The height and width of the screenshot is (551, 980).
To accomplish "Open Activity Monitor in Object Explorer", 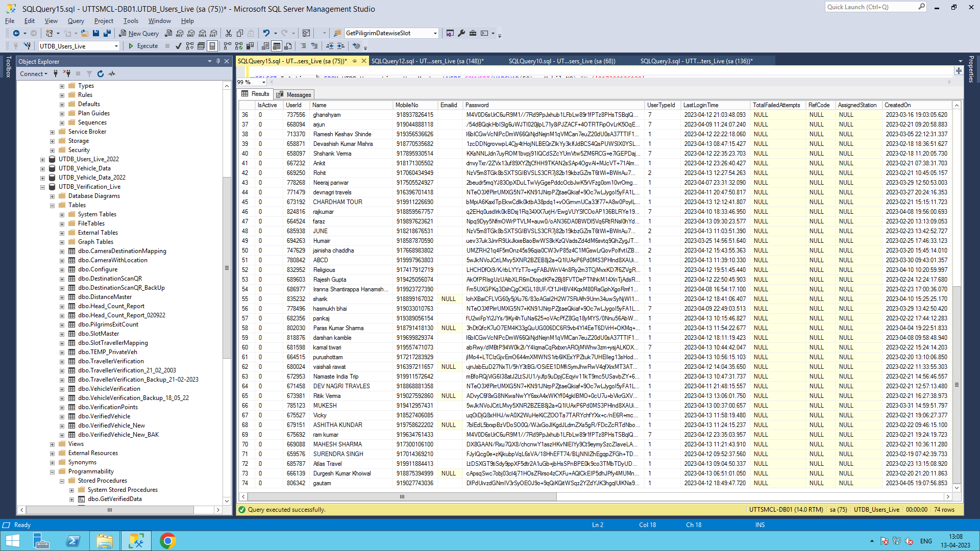I will (x=112, y=74).
